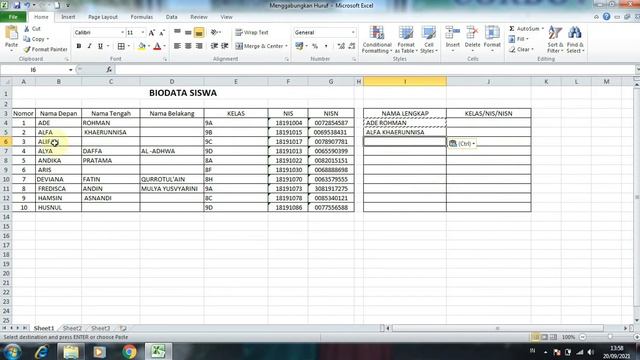Expand the Name Box dropdown arrow
This screenshot has height=360, width=640.
[x=71, y=70]
